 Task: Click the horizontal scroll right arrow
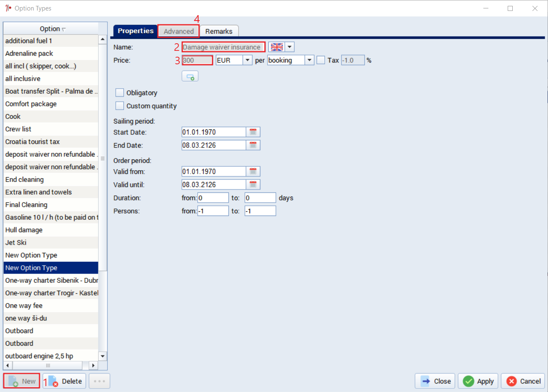pos(94,366)
